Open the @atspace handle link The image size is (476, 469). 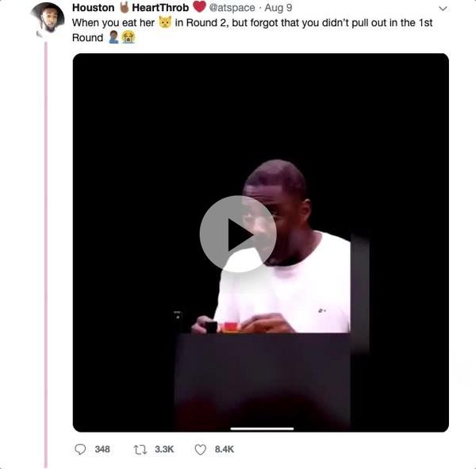click(x=232, y=8)
